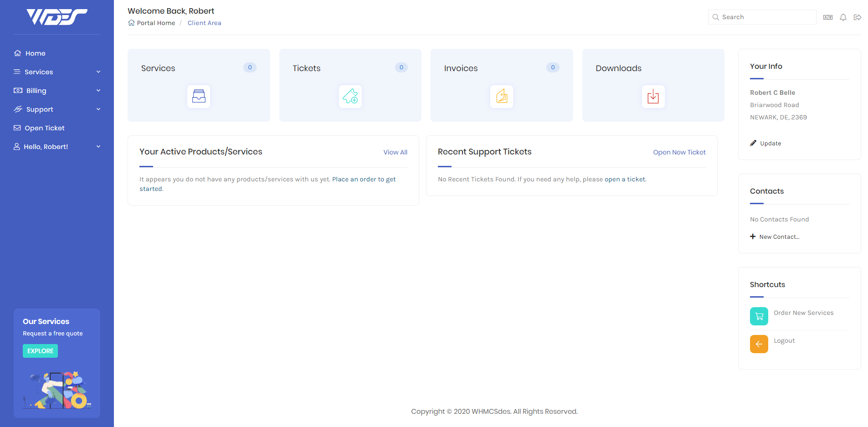Expand the Billing sidebar menu chevron
Screen dimensions: 868x427
pyautogui.click(x=98, y=91)
